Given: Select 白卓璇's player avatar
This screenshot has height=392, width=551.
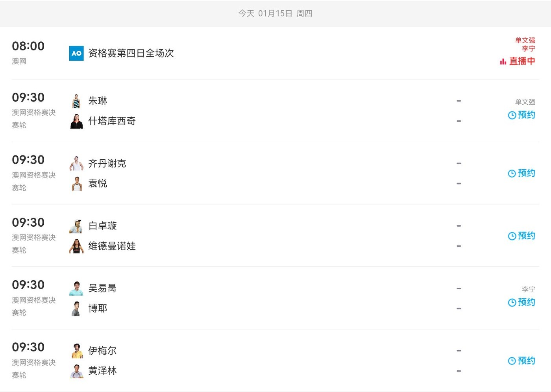Looking at the screenshot, I should click(77, 226).
